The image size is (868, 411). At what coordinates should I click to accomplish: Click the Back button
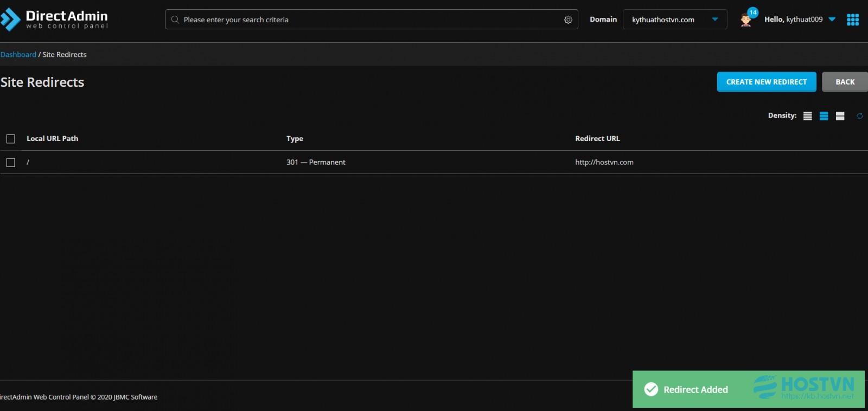845,82
